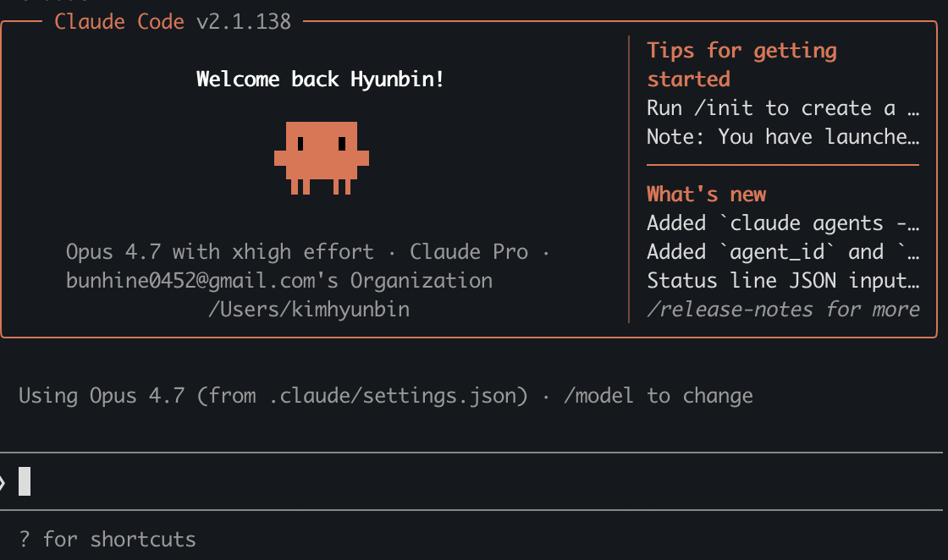Click '/release-notes for more' text
948x560 pixels.
click(783, 310)
